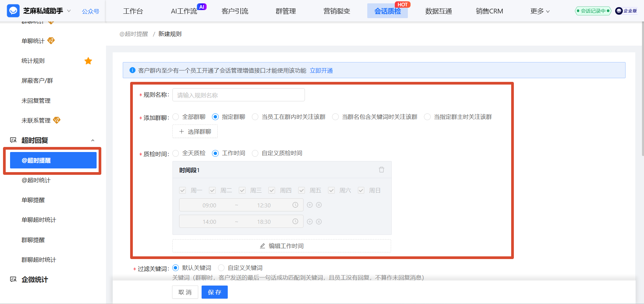Toggle the 周一 checkbox

(x=182, y=190)
